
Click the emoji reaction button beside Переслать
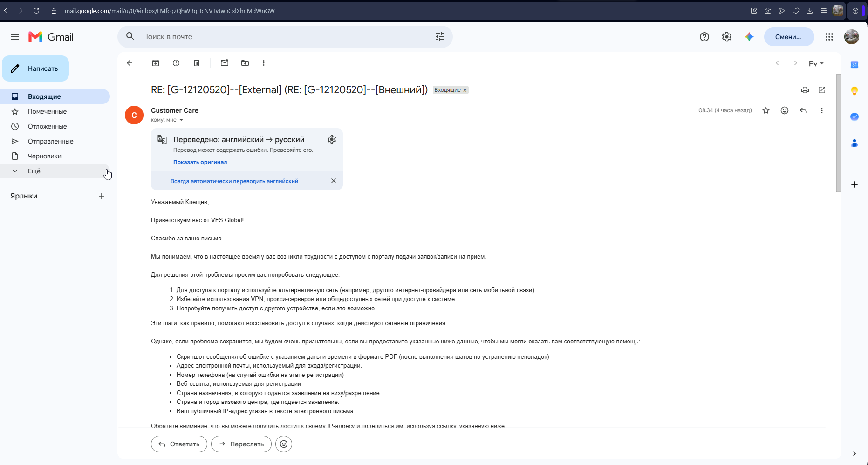284,444
